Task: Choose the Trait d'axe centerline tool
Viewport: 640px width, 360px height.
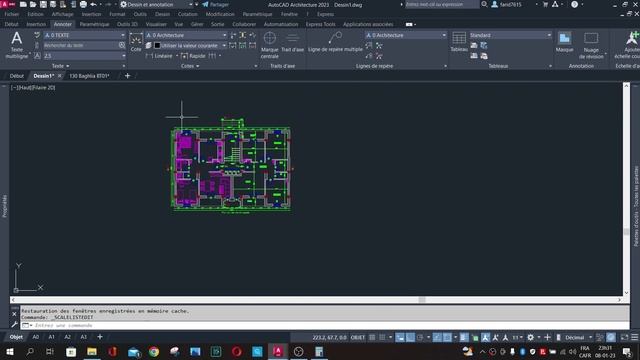Action: (x=292, y=42)
